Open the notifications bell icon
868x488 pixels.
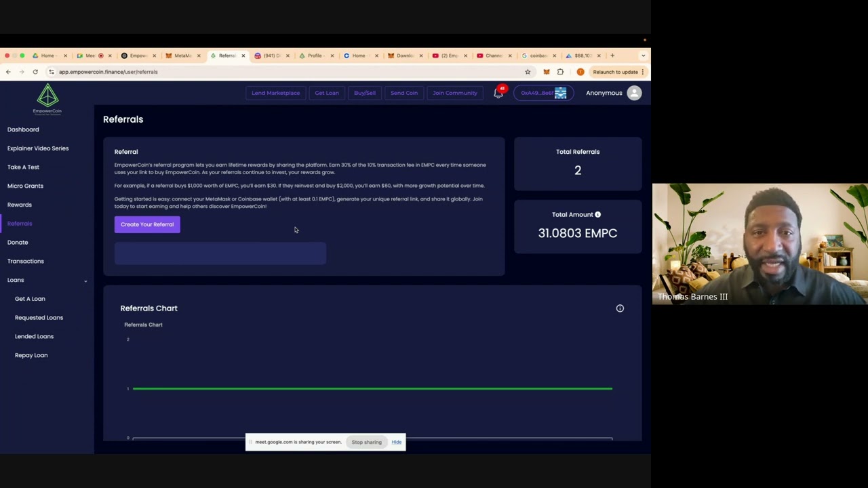[498, 94]
